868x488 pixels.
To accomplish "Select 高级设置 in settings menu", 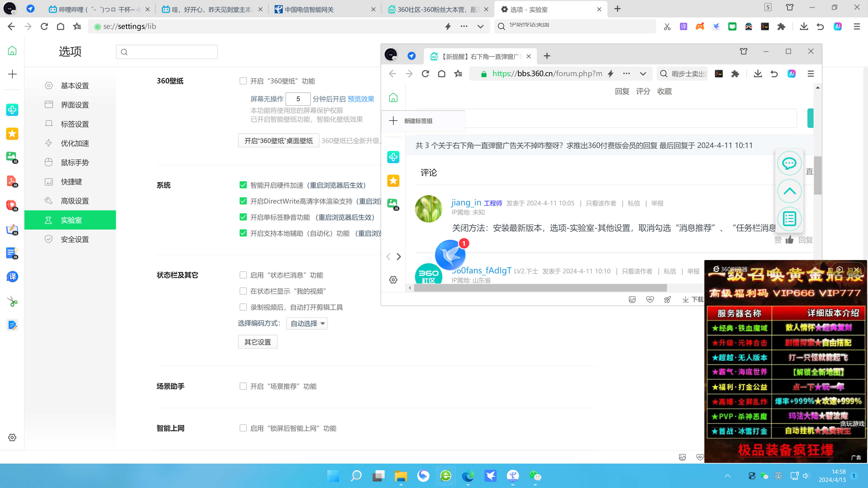I will click(70, 201).
